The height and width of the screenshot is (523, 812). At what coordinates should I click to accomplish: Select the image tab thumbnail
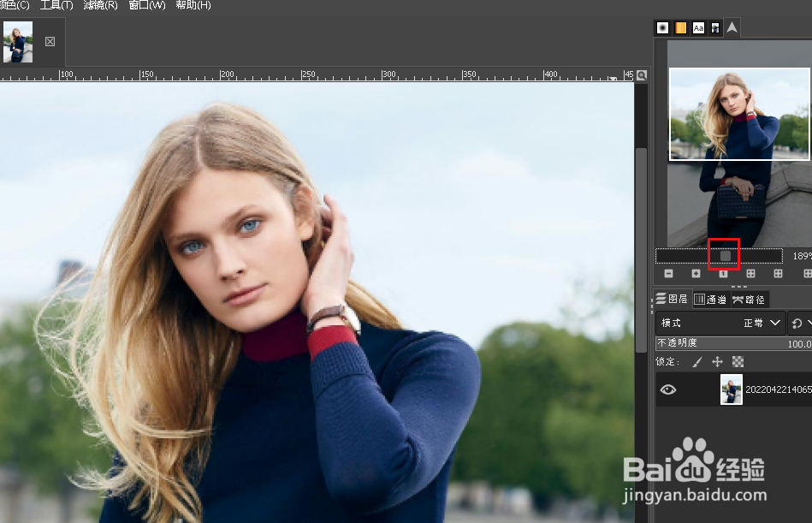(18, 41)
